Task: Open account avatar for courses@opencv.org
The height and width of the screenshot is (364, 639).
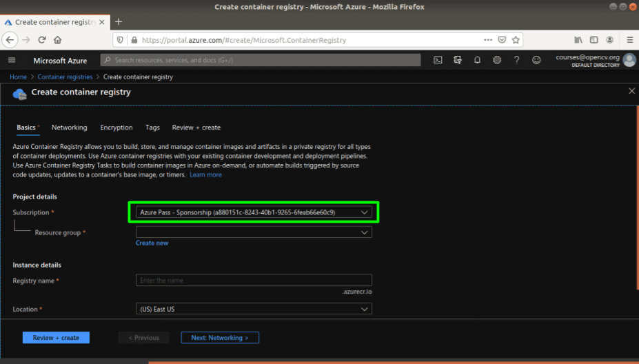Action: click(629, 61)
